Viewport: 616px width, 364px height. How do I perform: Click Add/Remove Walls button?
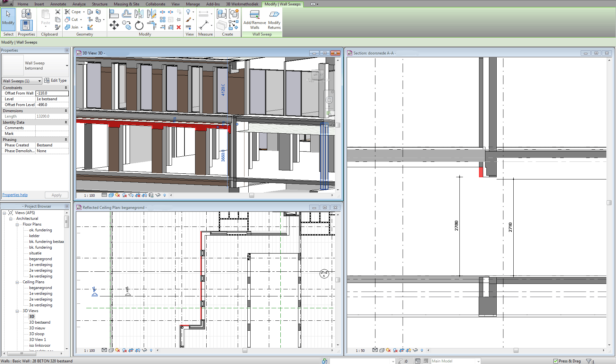(255, 20)
